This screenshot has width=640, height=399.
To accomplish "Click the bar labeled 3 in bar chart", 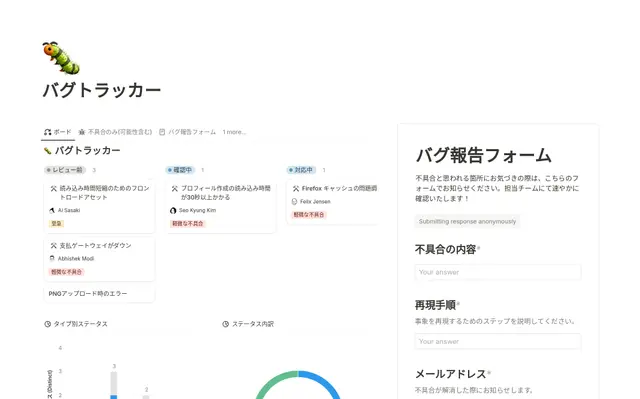I will pos(114,385).
